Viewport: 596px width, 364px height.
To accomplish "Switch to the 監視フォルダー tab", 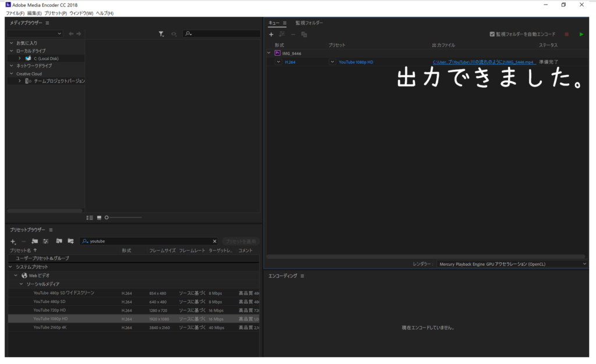I will pyautogui.click(x=309, y=23).
